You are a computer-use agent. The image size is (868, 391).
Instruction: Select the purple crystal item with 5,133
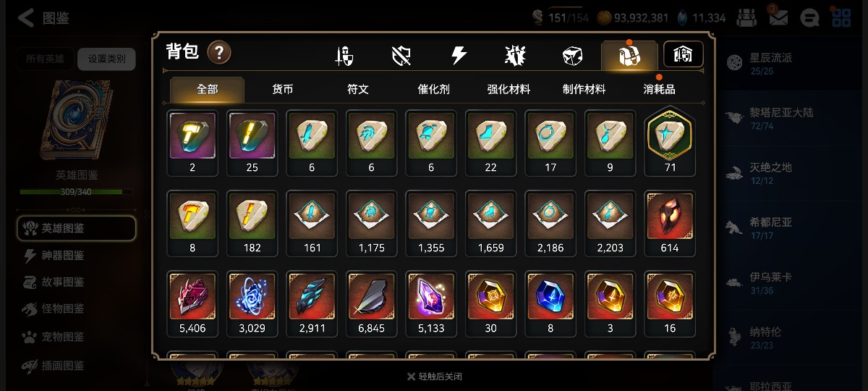click(431, 304)
